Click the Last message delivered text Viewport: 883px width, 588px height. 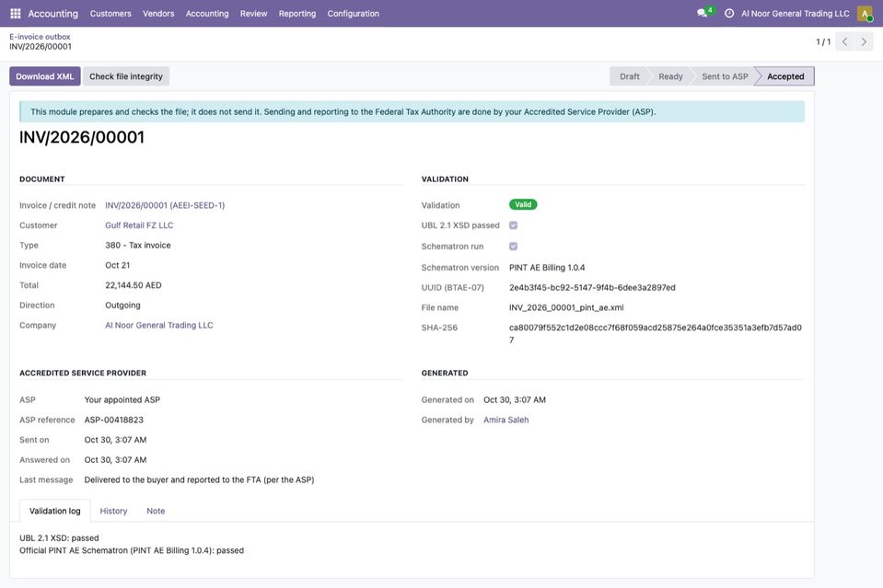pyautogui.click(x=200, y=480)
